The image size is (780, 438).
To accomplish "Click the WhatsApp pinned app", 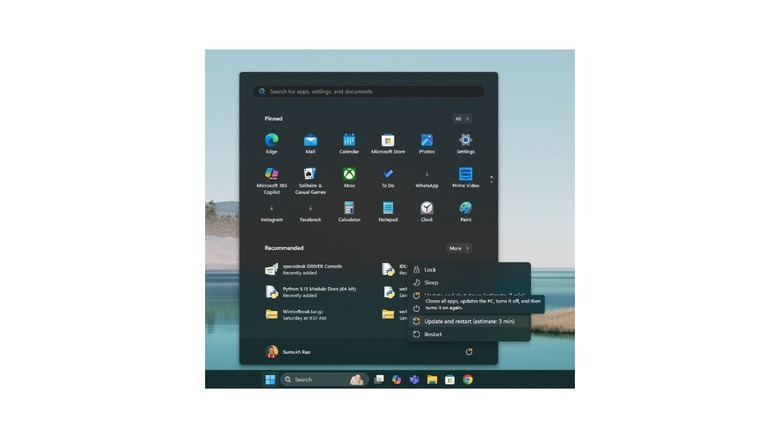I will (427, 177).
